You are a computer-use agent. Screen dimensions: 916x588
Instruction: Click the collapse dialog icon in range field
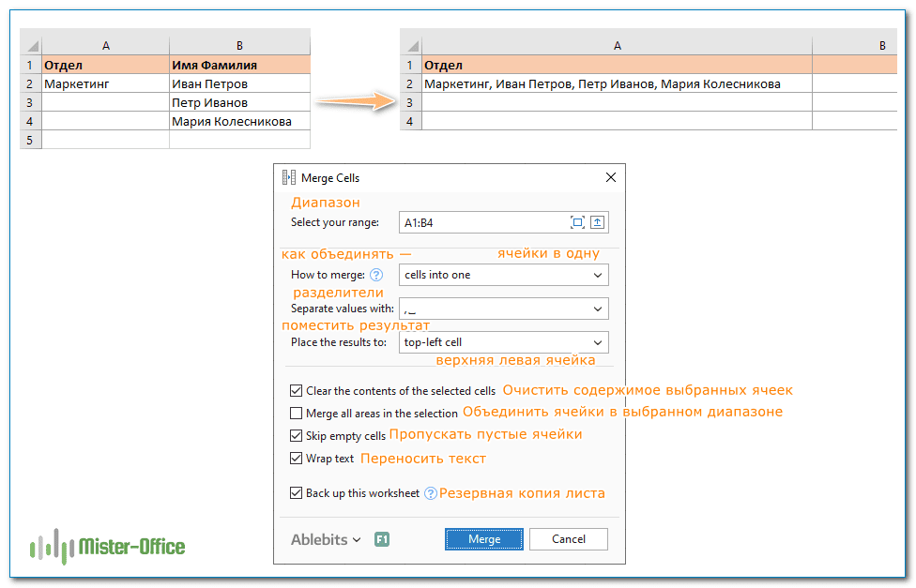(598, 222)
